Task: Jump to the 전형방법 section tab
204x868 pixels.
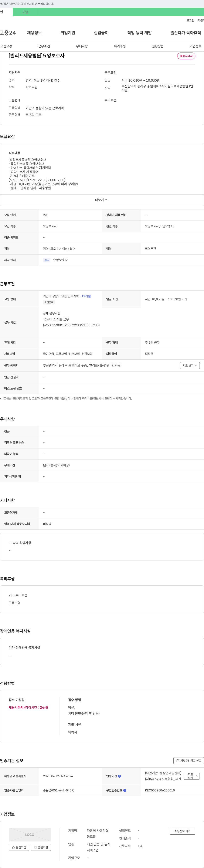Action: (157, 46)
